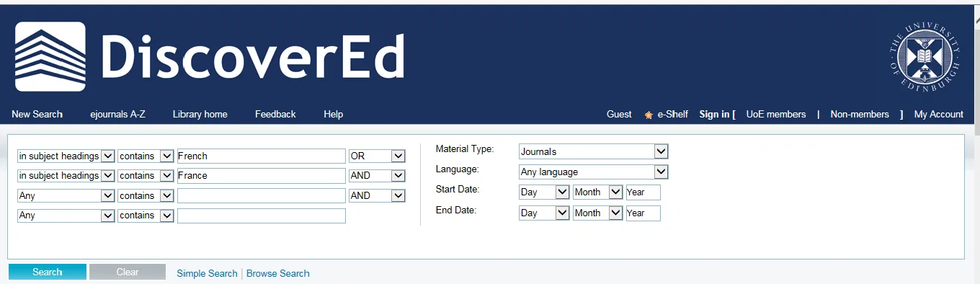Select End Date Month dropdown

click(x=598, y=213)
